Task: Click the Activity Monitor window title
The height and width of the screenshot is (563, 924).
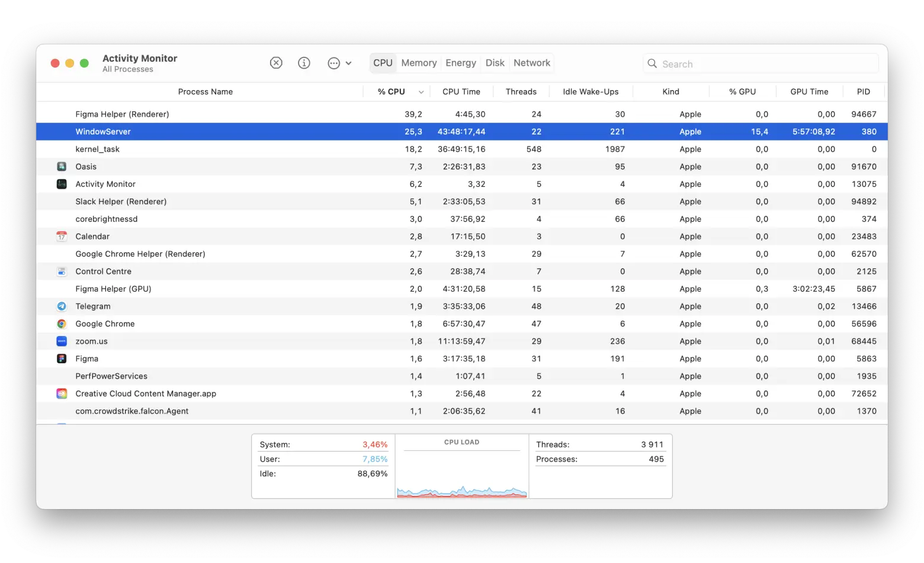Action: [140, 58]
